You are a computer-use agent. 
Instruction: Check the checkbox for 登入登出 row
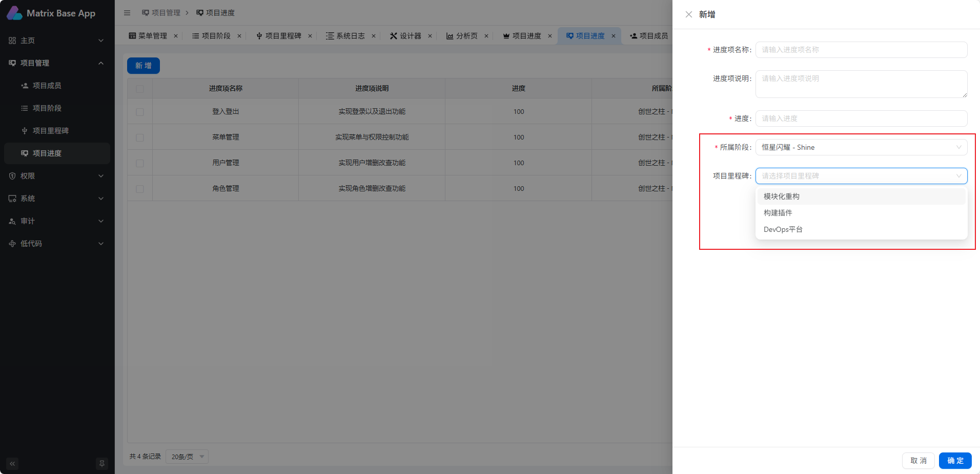pyautogui.click(x=140, y=112)
